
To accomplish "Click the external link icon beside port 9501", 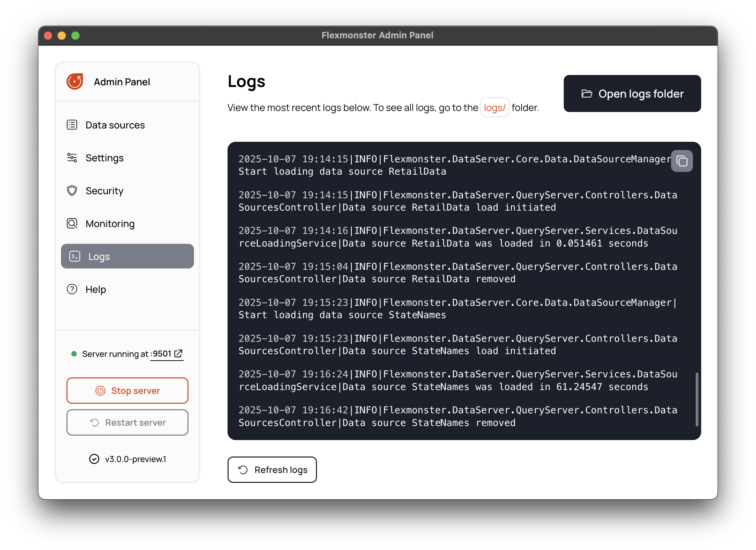I will 178,353.
